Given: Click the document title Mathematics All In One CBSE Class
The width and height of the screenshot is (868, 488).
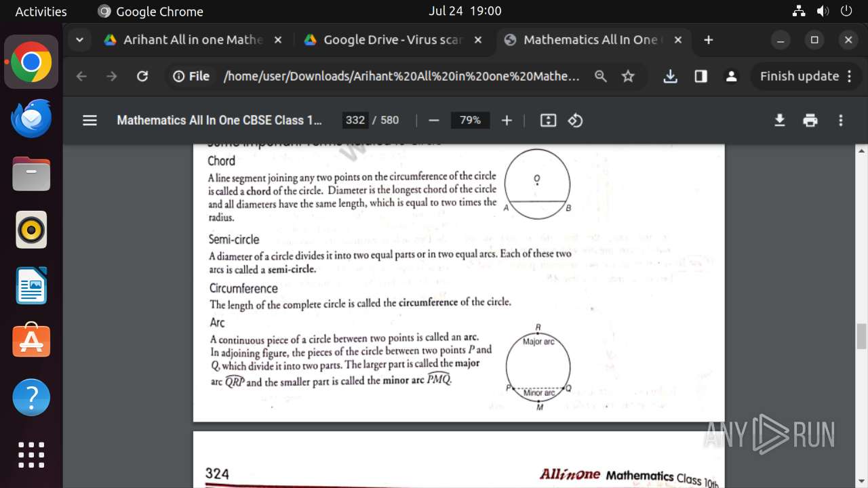Looking at the screenshot, I should pyautogui.click(x=219, y=121).
